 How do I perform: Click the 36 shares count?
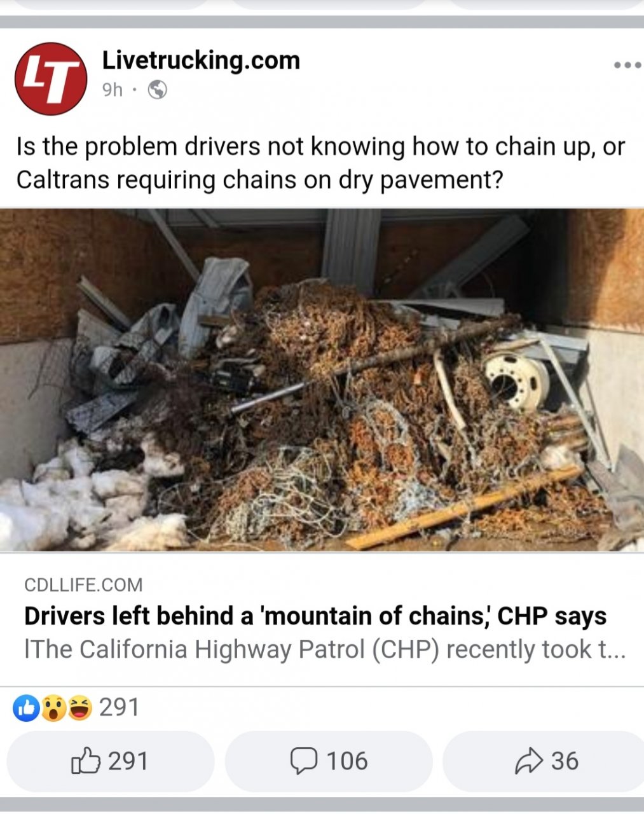pos(565,761)
